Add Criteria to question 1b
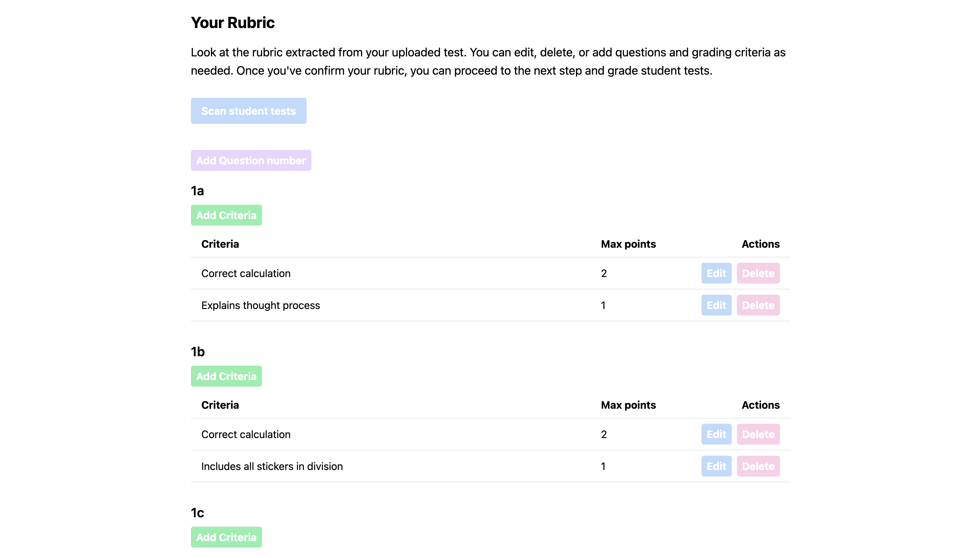Viewport: 980px width, 558px height. tap(226, 376)
